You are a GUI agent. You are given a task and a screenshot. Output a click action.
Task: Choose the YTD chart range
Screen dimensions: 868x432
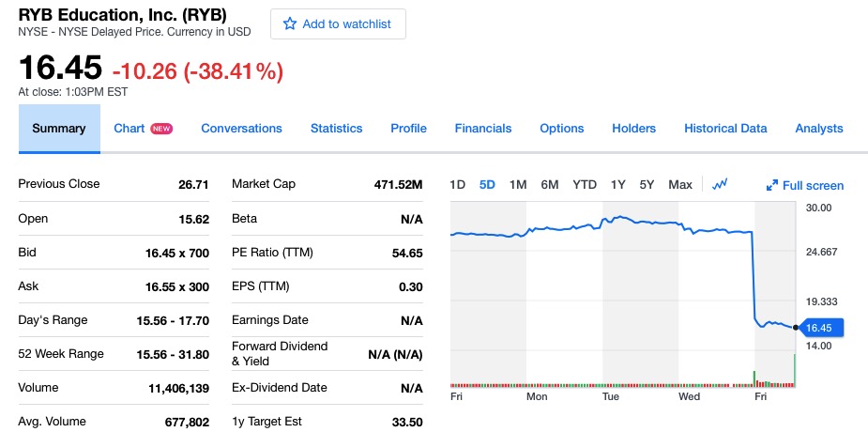[585, 184]
